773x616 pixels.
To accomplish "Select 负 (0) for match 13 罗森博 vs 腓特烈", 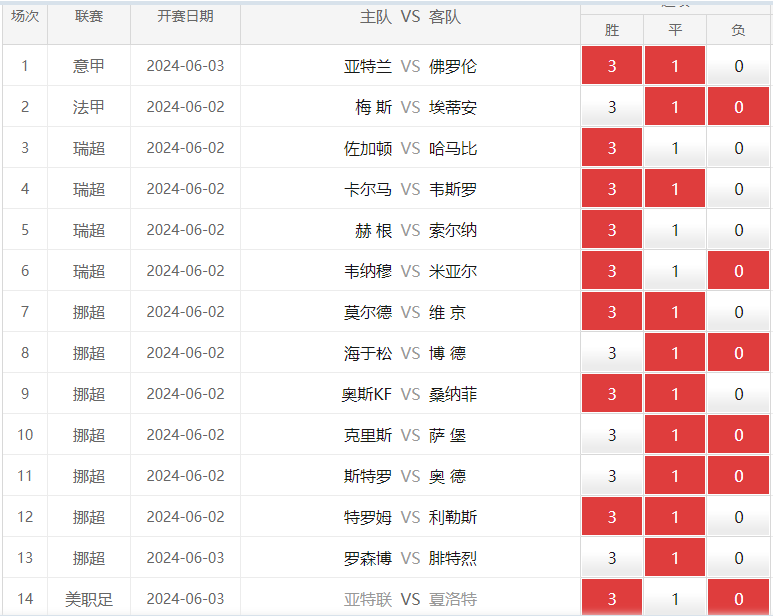I will click(x=738, y=557).
